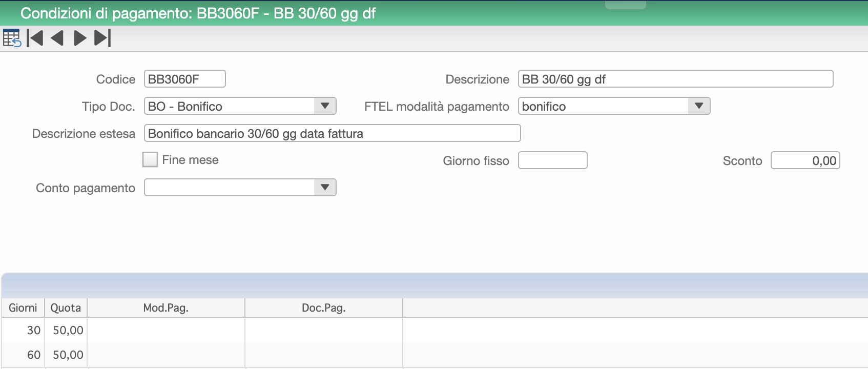Screen dimensions: 868x369
Task: Click Quota 50,00 in 60 row
Action: coord(66,355)
